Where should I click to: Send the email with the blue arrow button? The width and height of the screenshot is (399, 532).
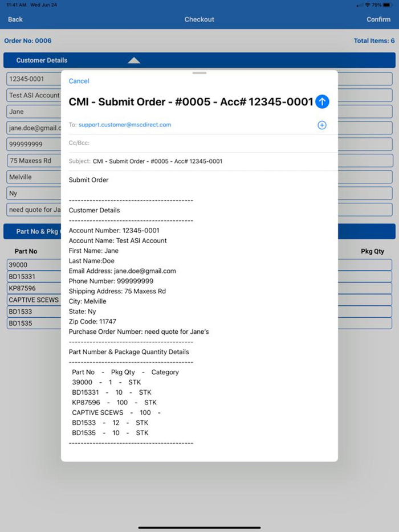tap(322, 101)
